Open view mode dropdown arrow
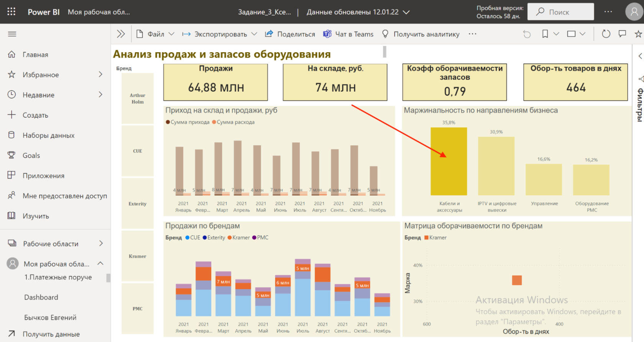The height and width of the screenshot is (342, 644). [583, 34]
